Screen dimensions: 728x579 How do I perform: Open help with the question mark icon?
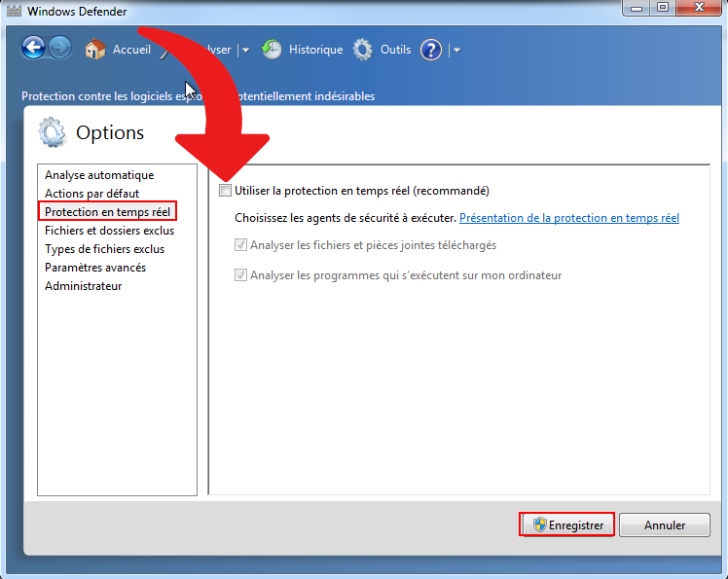[x=431, y=50]
